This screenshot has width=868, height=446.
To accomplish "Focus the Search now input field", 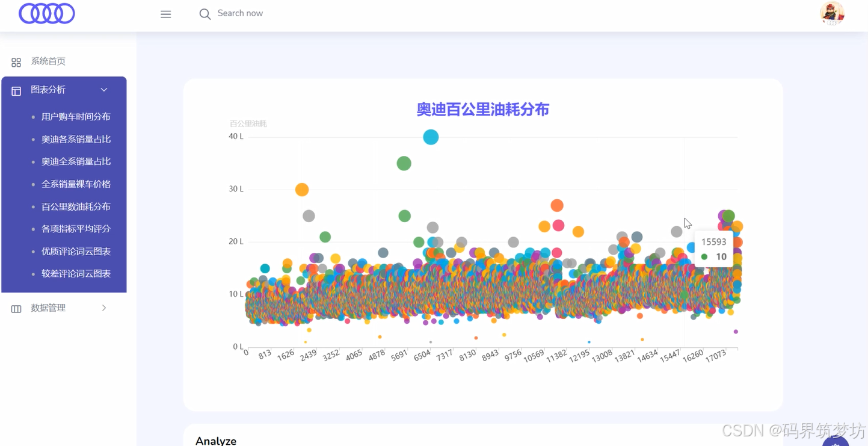I will coord(240,13).
